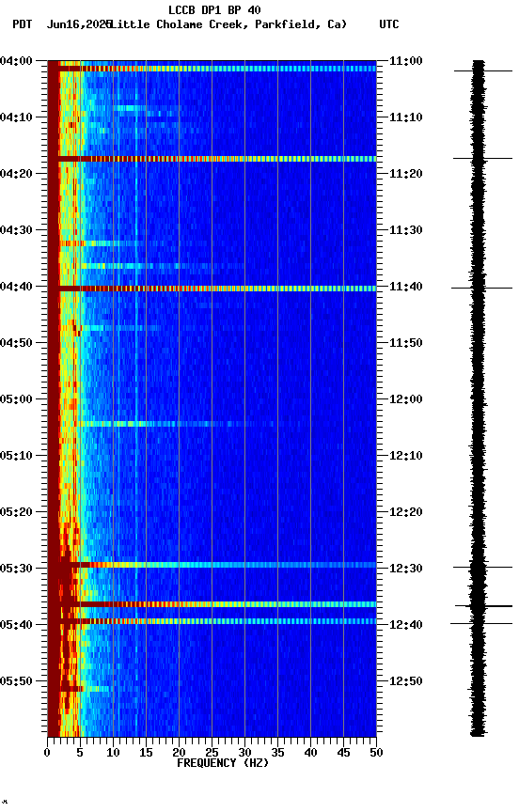Click the seismogram event marker at 11:40
The image size is (519, 812).
(x=481, y=288)
